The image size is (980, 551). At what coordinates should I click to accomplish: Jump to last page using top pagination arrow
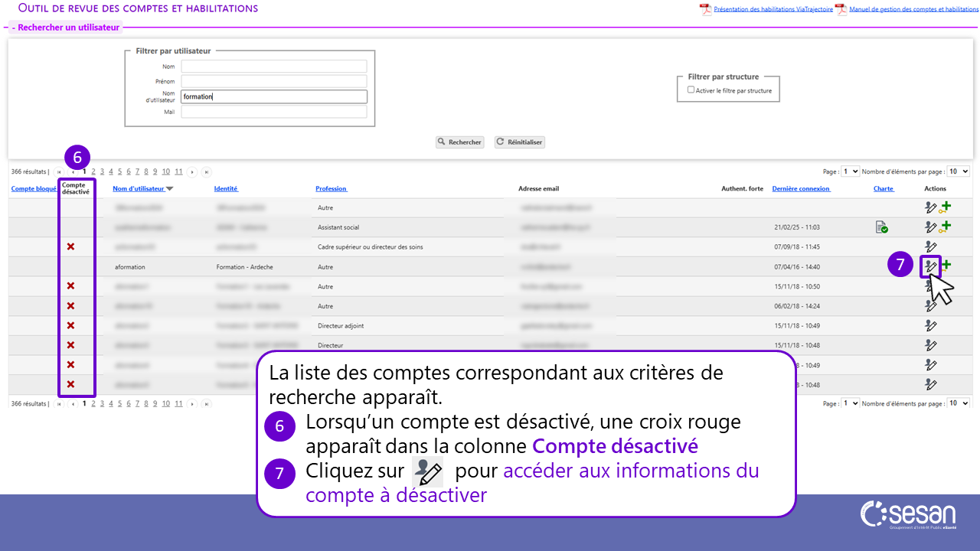206,172
